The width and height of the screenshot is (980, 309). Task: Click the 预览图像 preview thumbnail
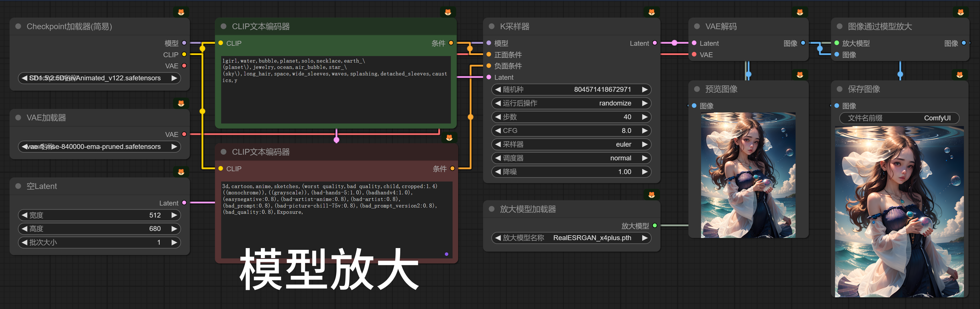[748, 175]
